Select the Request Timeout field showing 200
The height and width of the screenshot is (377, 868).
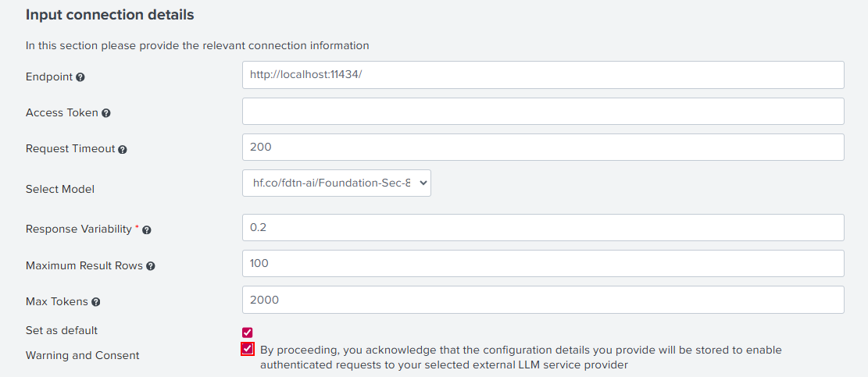tap(543, 147)
